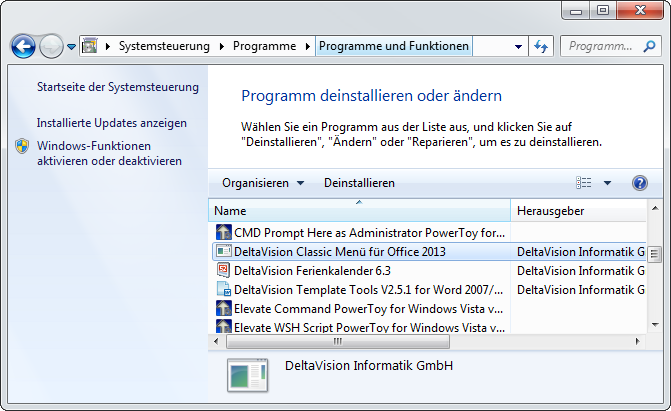Open help with the question mark icon
The image size is (671, 411).
640,183
